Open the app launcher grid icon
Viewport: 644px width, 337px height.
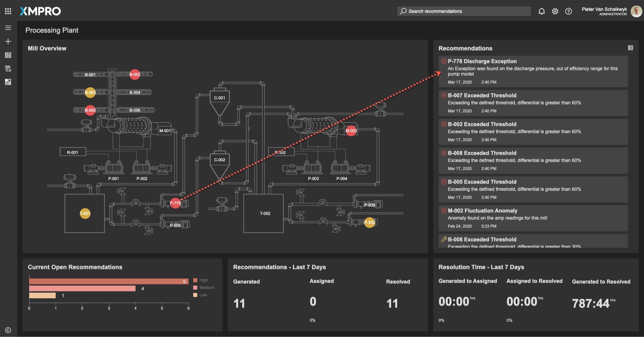point(8,11)
